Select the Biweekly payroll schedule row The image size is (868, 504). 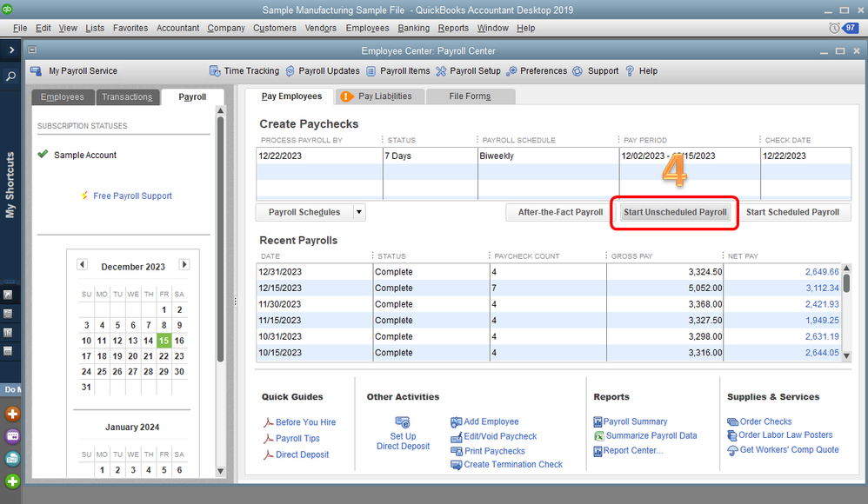[553, 156]
